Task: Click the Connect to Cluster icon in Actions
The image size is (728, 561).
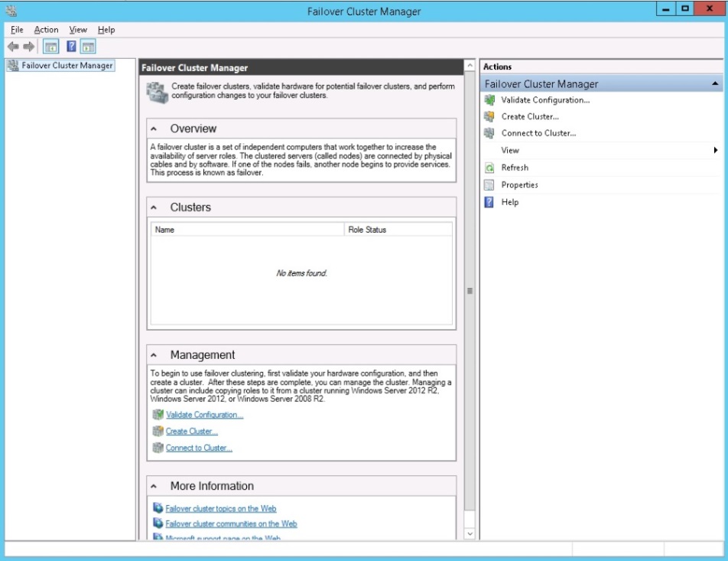Action: point(489,133)
